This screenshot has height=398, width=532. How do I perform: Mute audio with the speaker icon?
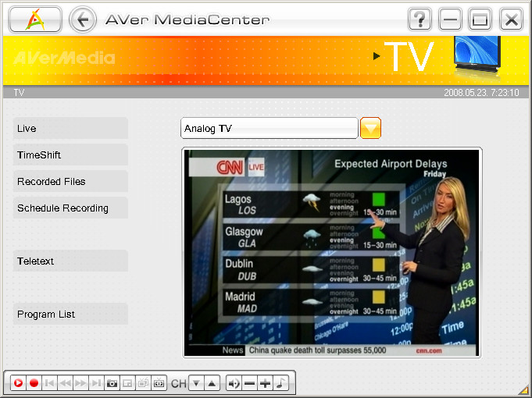pyautogui.click(x=234, y=383)
